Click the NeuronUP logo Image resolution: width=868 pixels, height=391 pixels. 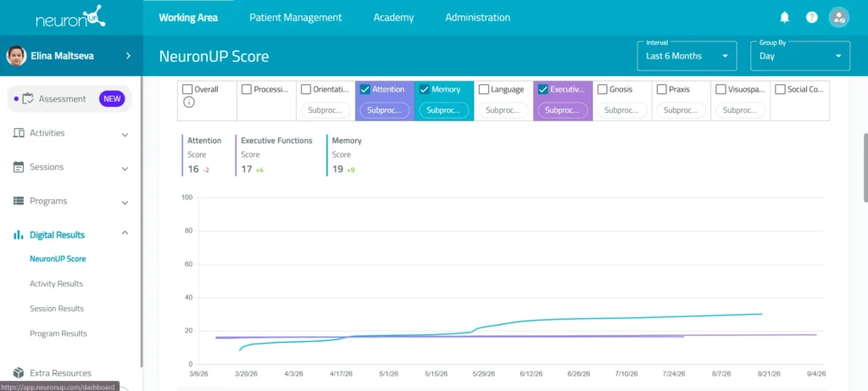coord(71,17)
